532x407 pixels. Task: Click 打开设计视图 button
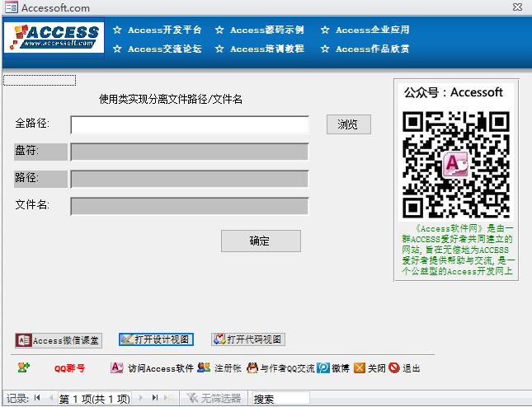[156, 339]
